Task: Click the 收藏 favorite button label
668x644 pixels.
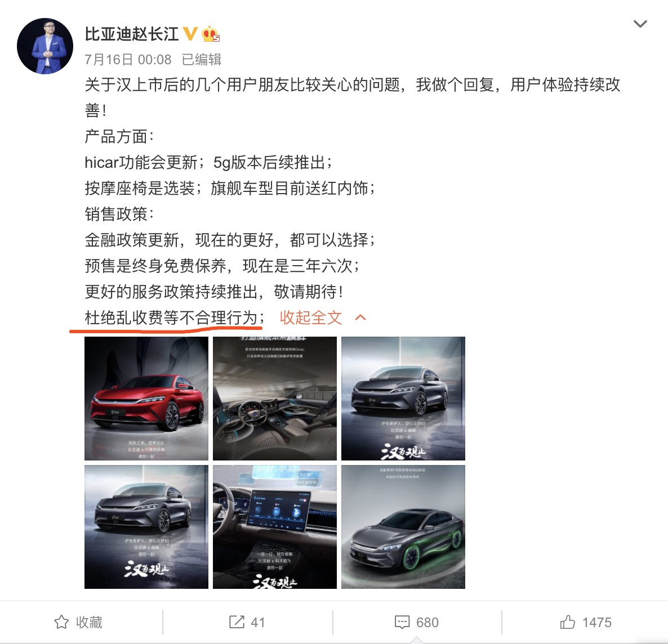Action: tap(89, 622)
